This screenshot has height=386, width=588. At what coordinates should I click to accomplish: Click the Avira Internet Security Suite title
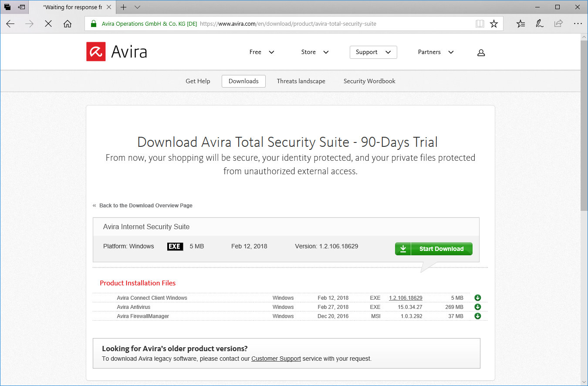pos(146,227)
